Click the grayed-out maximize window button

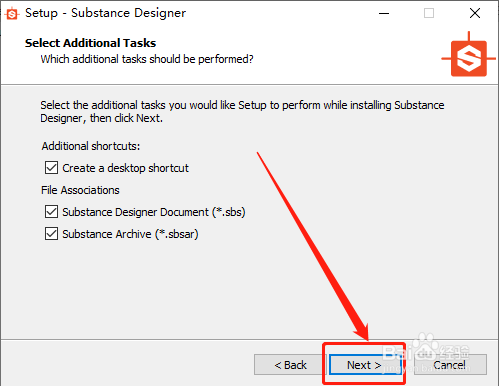tap(429, 13)
